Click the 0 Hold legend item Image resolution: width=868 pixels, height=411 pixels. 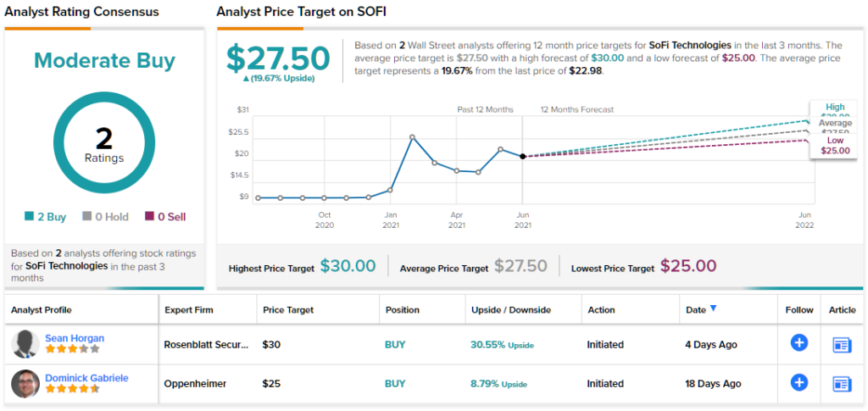pos(105,217)
